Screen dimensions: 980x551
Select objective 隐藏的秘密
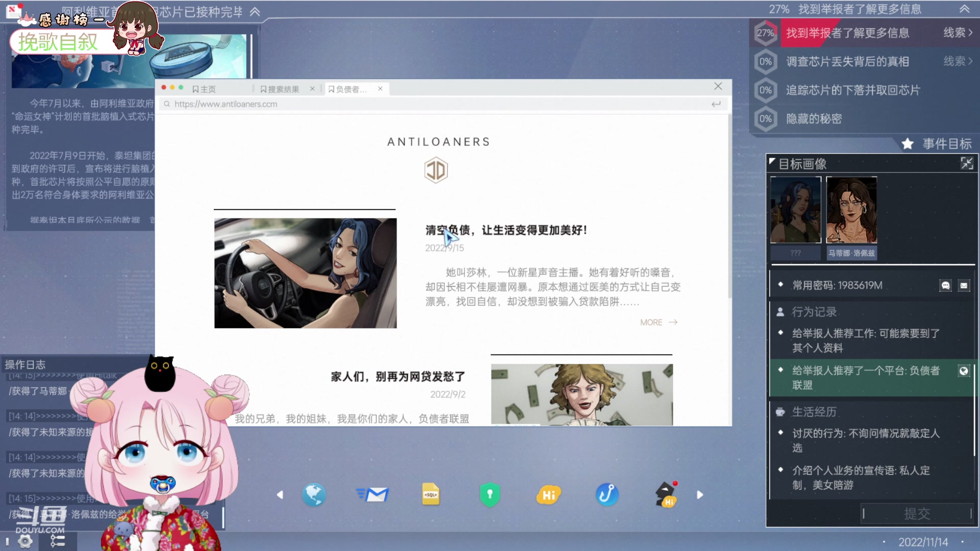click(814, 118)
